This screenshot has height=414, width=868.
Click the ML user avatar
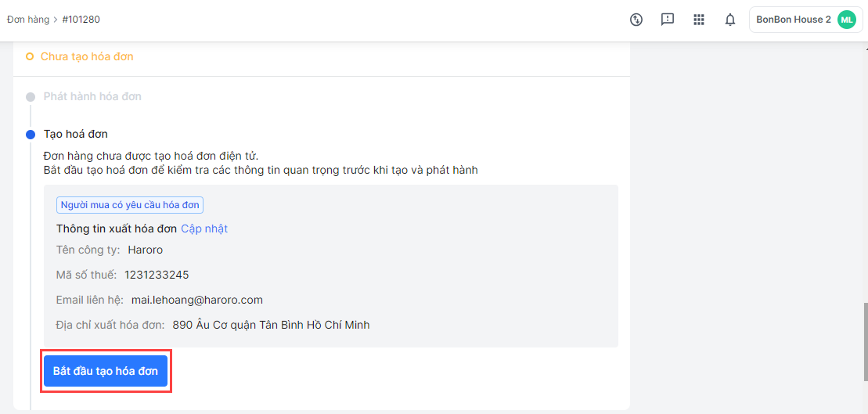(x=846, y=20)
